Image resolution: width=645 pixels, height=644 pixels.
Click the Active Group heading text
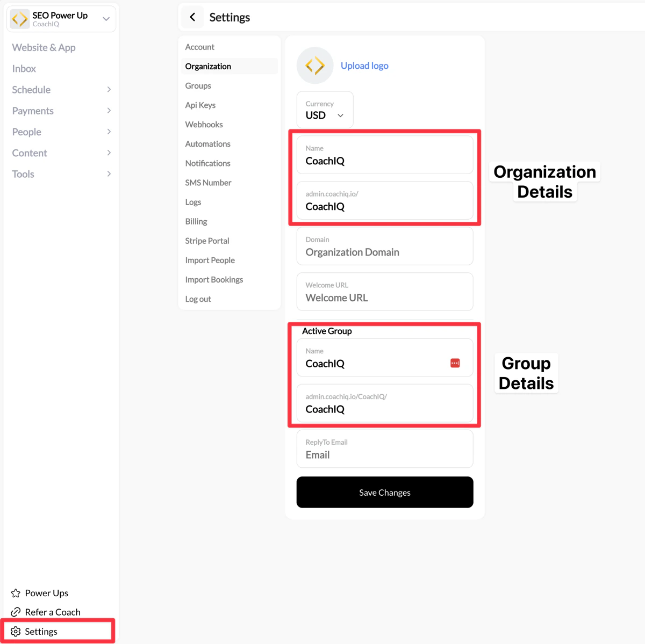click(327, 331)
